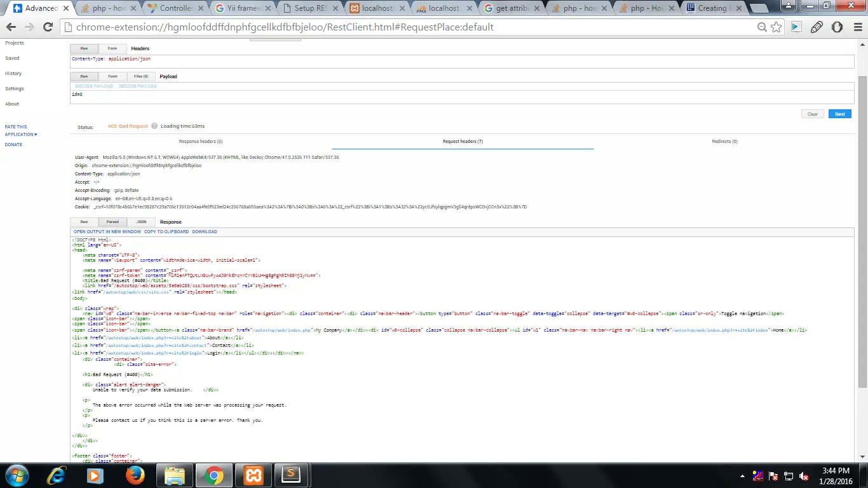Open Windows Media Player from the taskbar
868x488 pixels.
(x=95, y=475)
